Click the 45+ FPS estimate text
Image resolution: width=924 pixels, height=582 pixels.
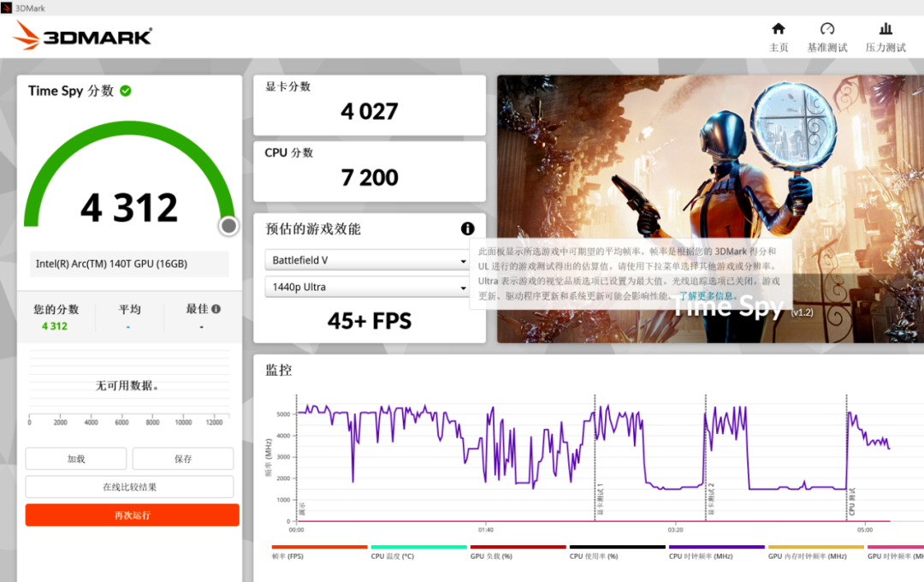(x=370, y=321)
